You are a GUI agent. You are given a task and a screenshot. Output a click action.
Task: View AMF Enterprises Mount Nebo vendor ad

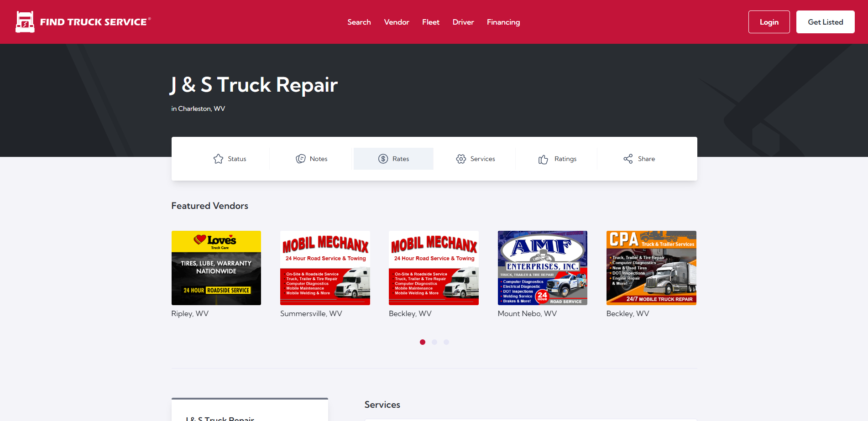tap(542, 268)
